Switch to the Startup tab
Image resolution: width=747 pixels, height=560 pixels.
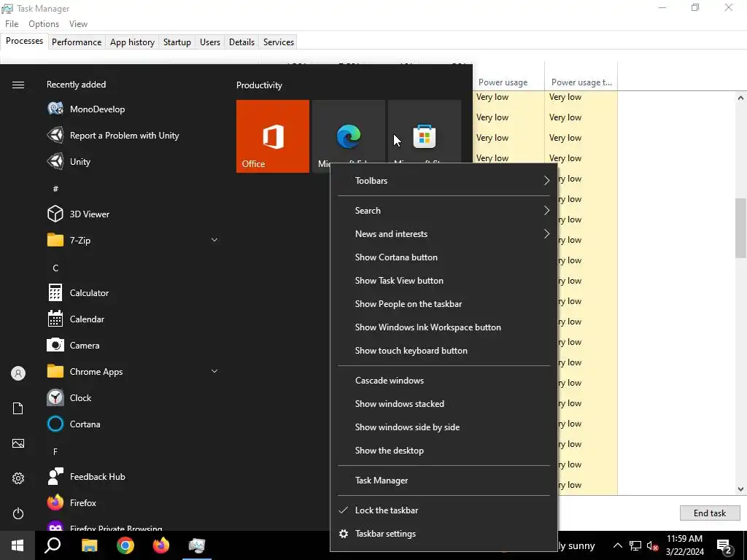[177, 42]
